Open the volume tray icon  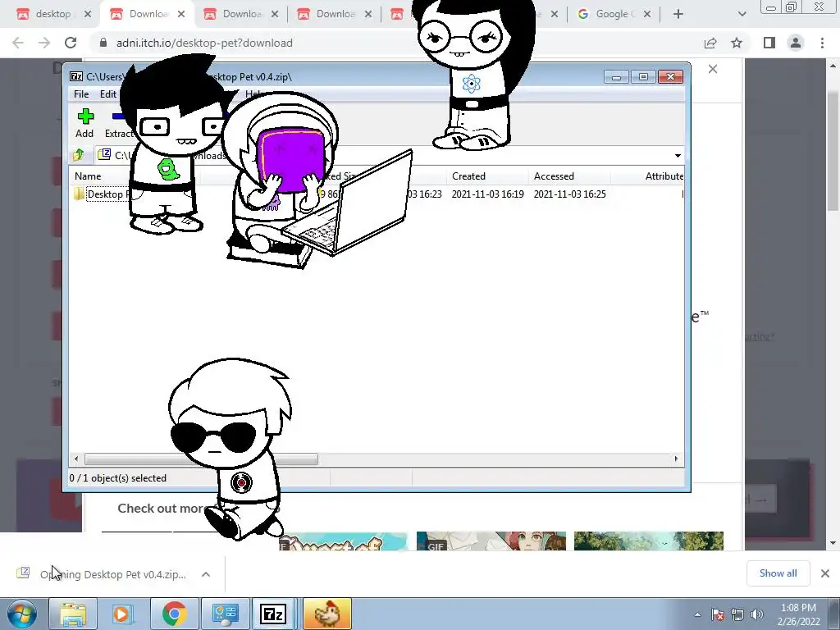pyautogui.click(x=757, y=614)
